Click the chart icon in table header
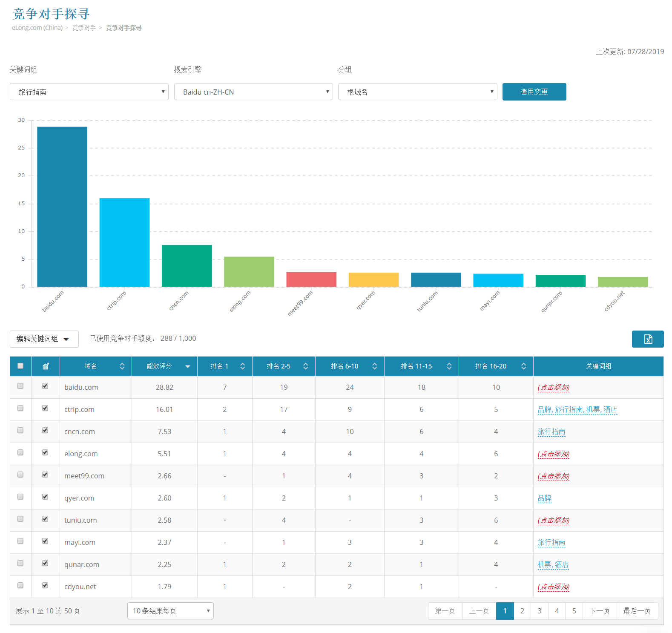This screenshot has height=633, width=672. point(46,366)
